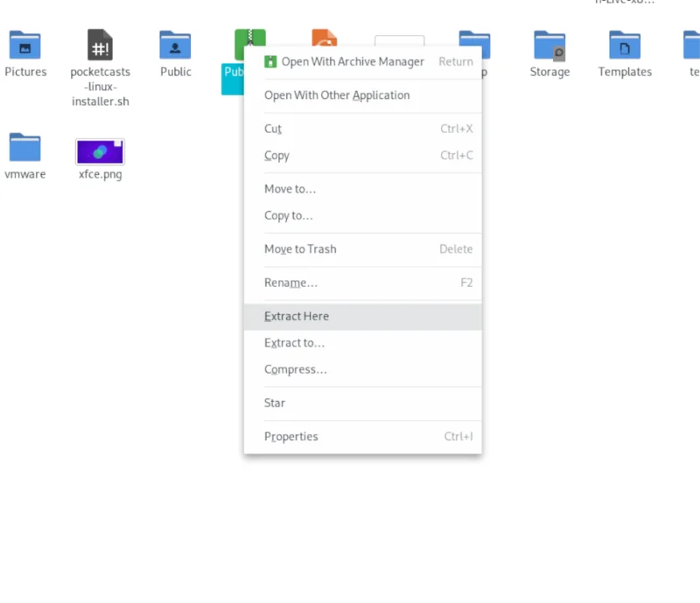
Task: Select Copy from the context menu
Action: click(363, 156)
